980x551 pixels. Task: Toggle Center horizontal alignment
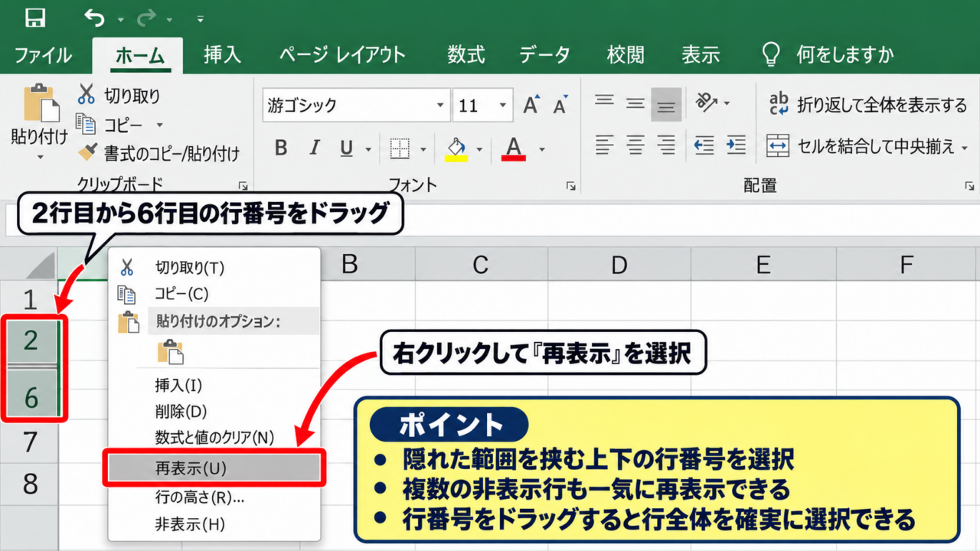[x=635, y=145]
